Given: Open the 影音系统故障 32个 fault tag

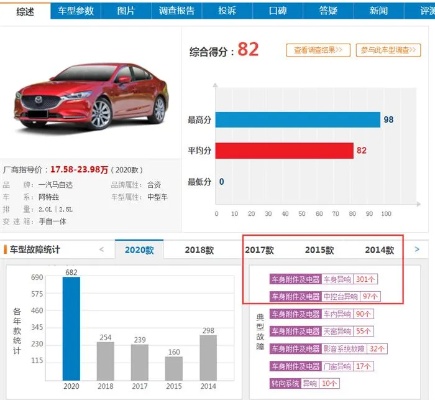Looking at the screenshot, I should point(328,349).
